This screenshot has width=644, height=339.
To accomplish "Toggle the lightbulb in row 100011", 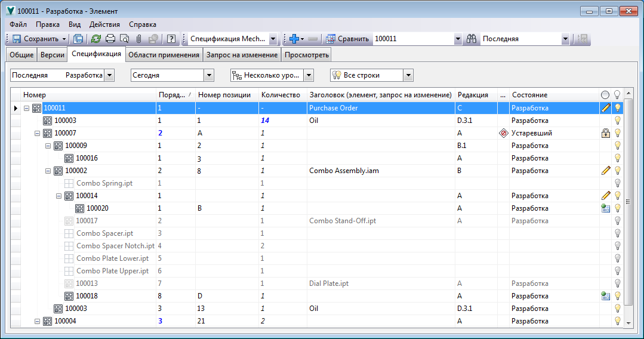I will 617,108.
